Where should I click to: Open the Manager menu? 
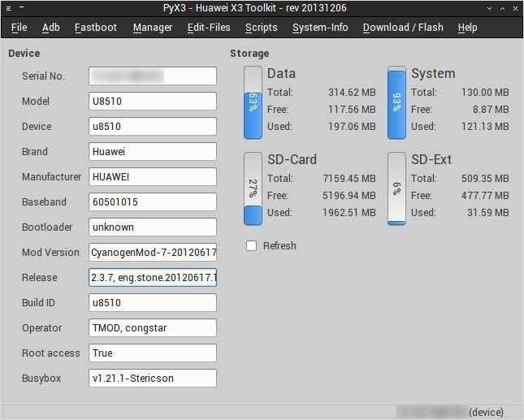coord(153,28)
